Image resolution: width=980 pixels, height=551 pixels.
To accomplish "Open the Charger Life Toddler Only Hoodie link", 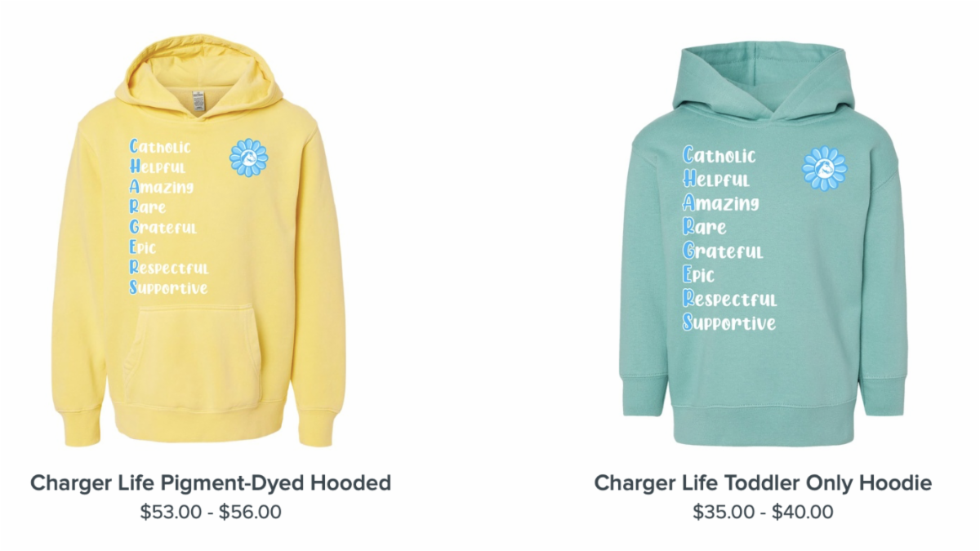I will 763,482.
